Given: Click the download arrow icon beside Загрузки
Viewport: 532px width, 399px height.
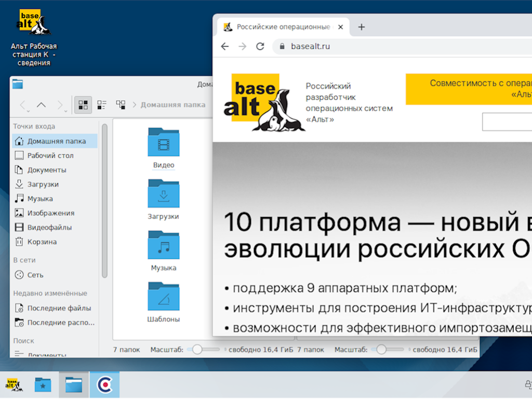Looking at the screenshot, I should click(x=19, y=184).
